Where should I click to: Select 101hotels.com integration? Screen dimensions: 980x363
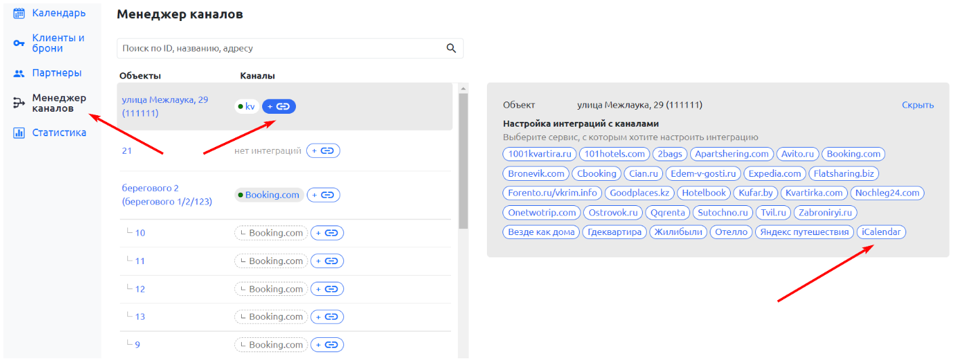click(615, 154)
